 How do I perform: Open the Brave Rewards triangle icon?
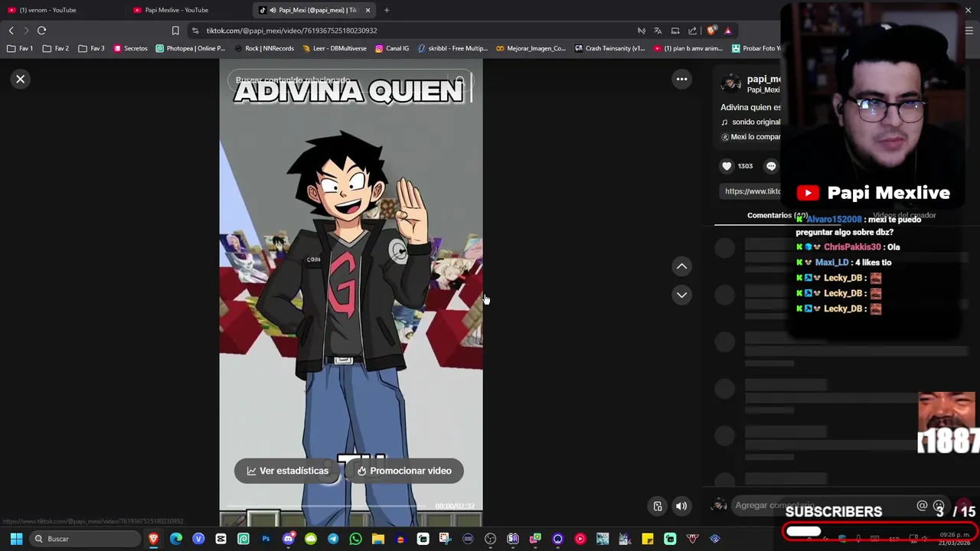pos(727,31)
